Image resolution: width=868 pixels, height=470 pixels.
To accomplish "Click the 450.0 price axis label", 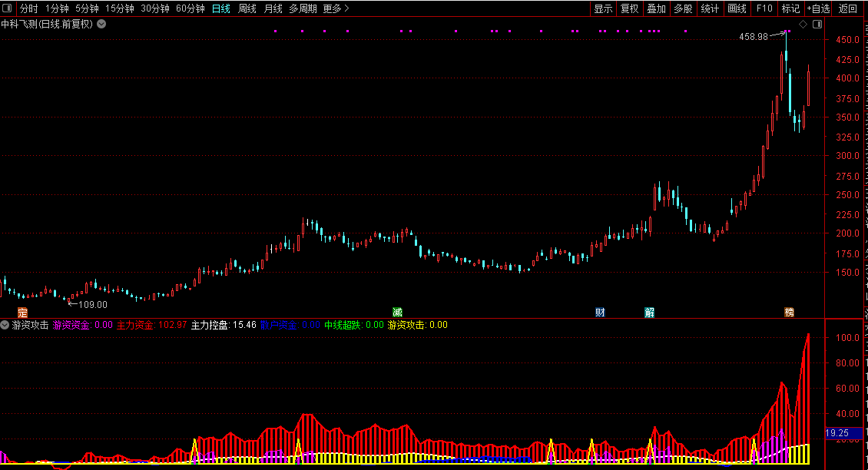I will 848,40.
